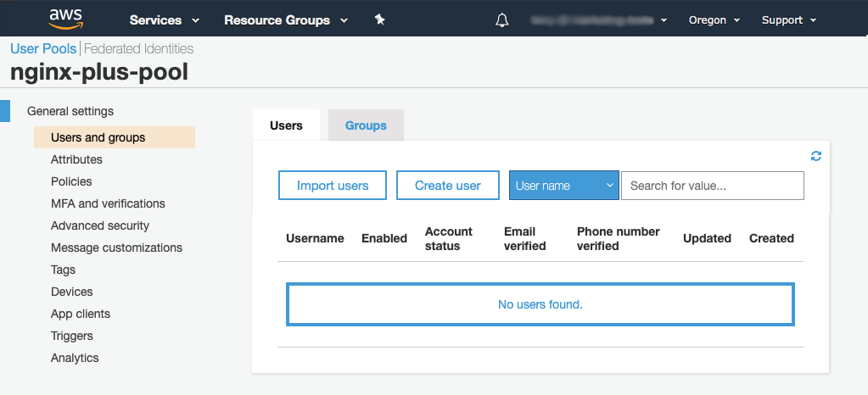Viewport: 868px width, 395px height.
Task: Refresh the users list
Action: pyautogui.click(x=816, y=156)
